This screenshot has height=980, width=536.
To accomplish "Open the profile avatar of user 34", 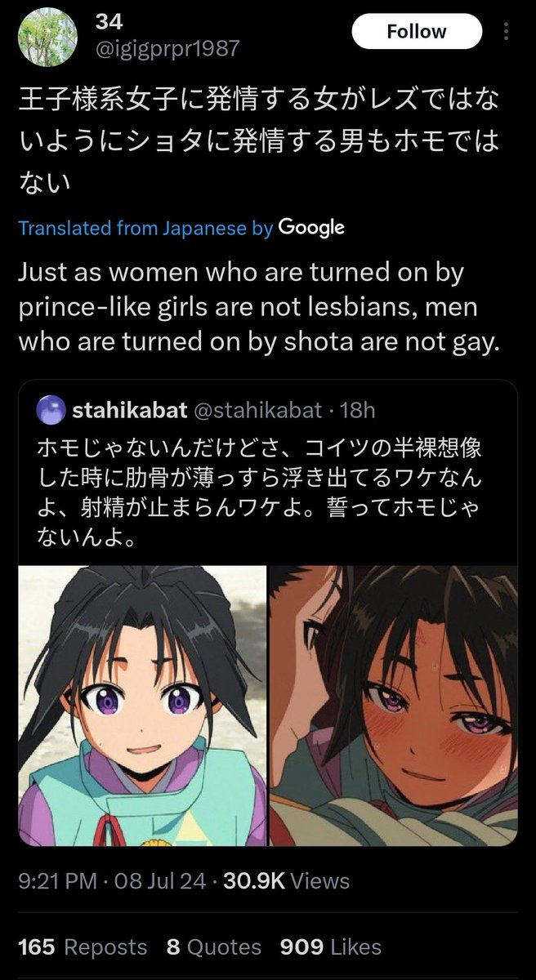I will coord(47,38).
